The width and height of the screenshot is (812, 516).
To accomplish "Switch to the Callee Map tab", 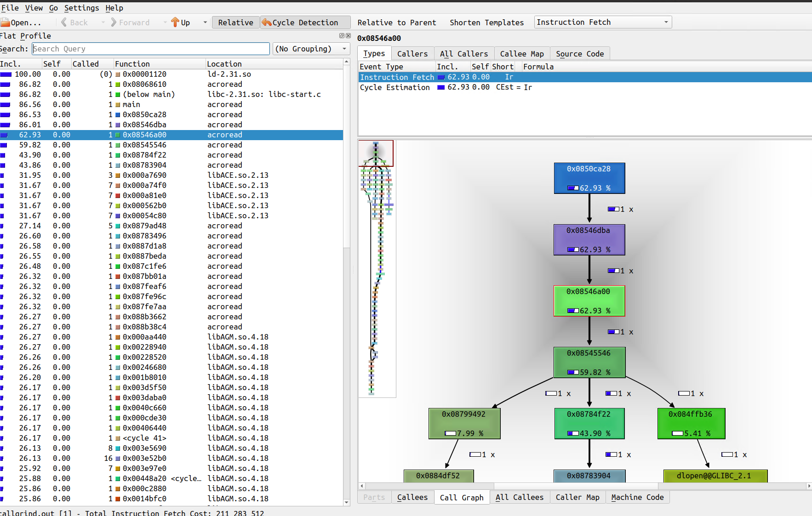I will pos(521,54).
